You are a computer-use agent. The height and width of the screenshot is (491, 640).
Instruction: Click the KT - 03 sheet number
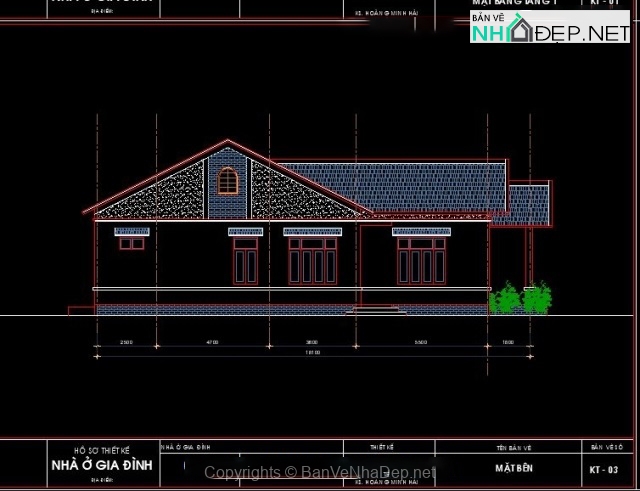point(605,469)
